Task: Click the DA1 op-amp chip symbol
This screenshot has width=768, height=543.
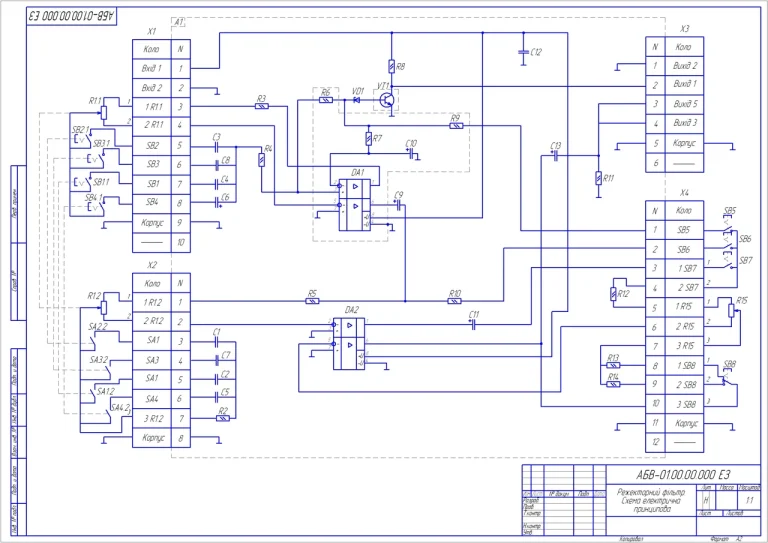Action: (355, 205)
